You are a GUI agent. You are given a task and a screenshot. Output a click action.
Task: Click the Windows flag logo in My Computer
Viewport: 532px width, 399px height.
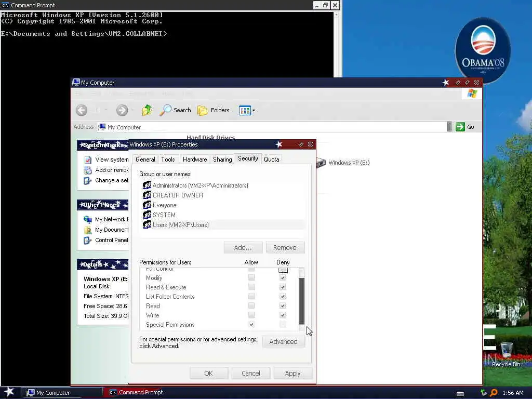click(x=472, y=94)
